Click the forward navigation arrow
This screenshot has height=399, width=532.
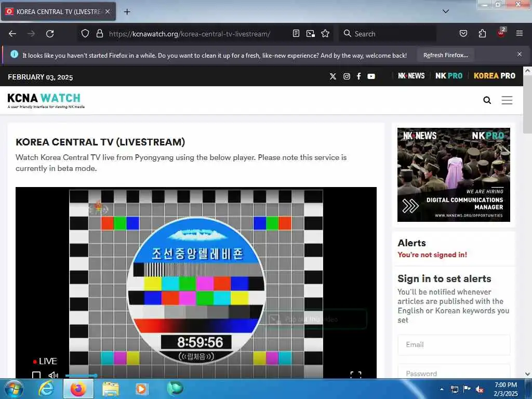click(x=31, y=34)
